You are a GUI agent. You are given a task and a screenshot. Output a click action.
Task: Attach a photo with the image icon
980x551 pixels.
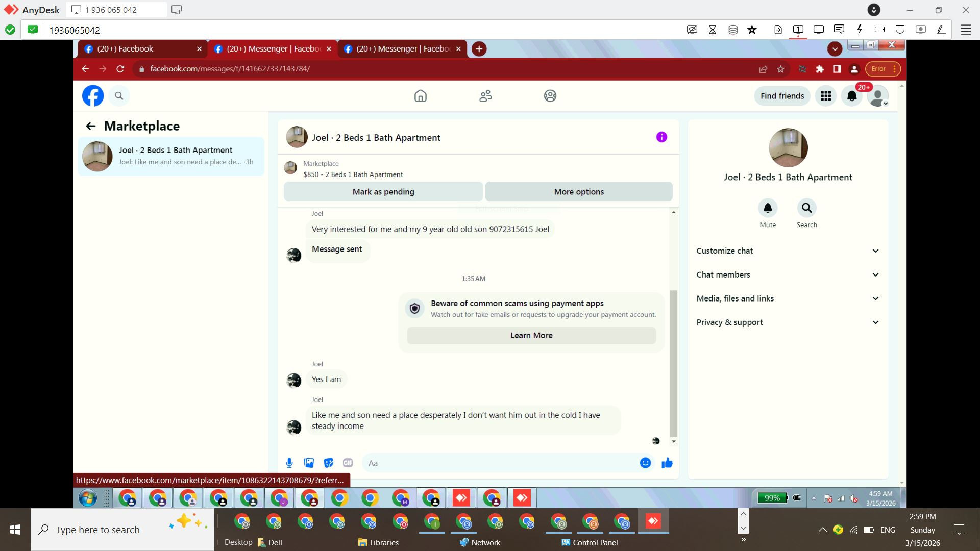pos(309,463)
